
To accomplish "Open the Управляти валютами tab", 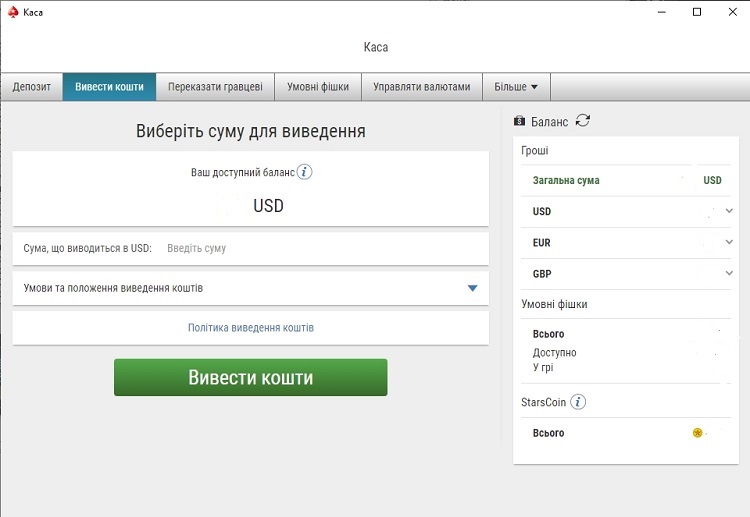I will pyautogui.click(x=422, y=87).
